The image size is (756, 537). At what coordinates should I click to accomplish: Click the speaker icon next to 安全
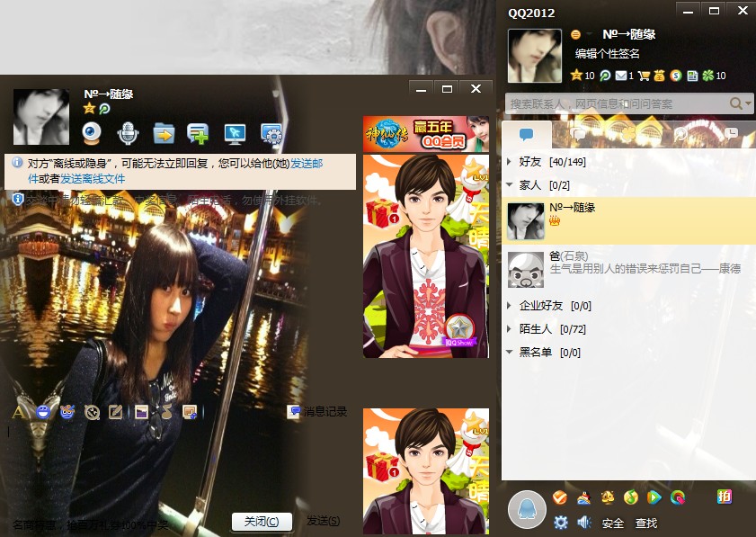584,523
